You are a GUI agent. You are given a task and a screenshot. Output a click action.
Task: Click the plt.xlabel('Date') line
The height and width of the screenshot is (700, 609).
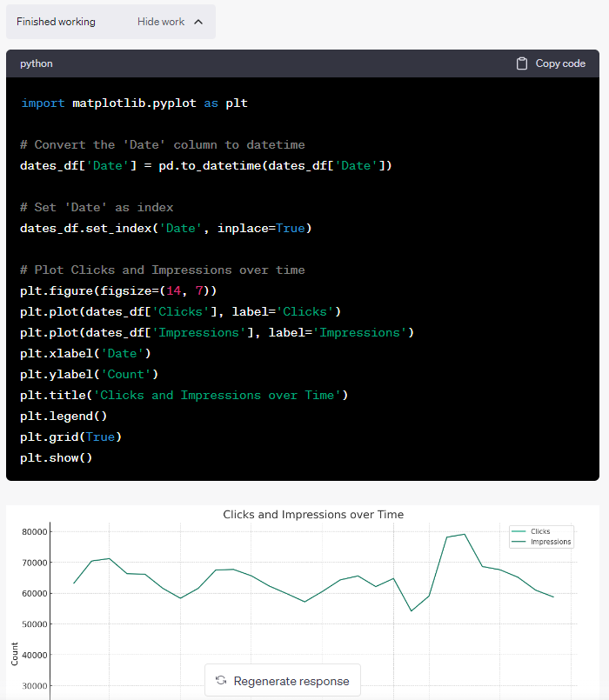(x=85, y=354)
